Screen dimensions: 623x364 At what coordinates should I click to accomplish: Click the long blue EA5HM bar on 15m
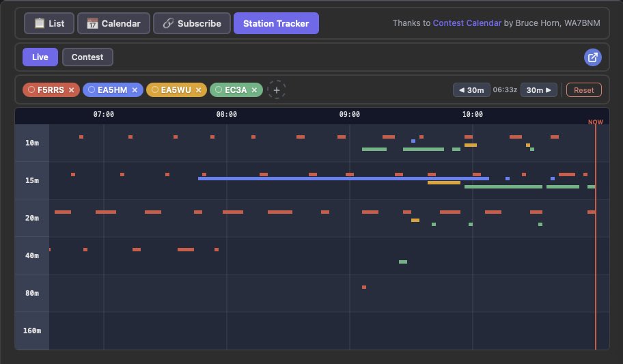(344, 178)
